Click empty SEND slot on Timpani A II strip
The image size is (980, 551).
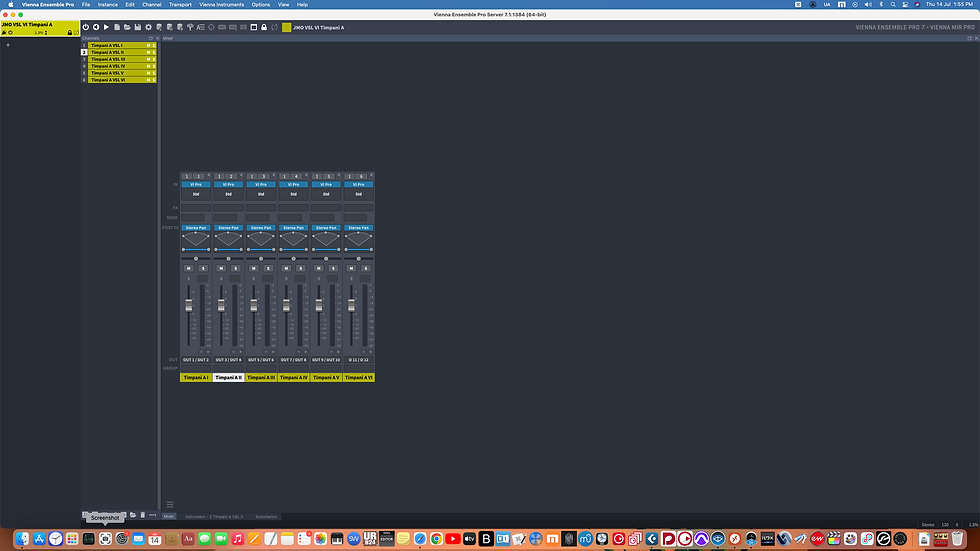tap(225, 217)
